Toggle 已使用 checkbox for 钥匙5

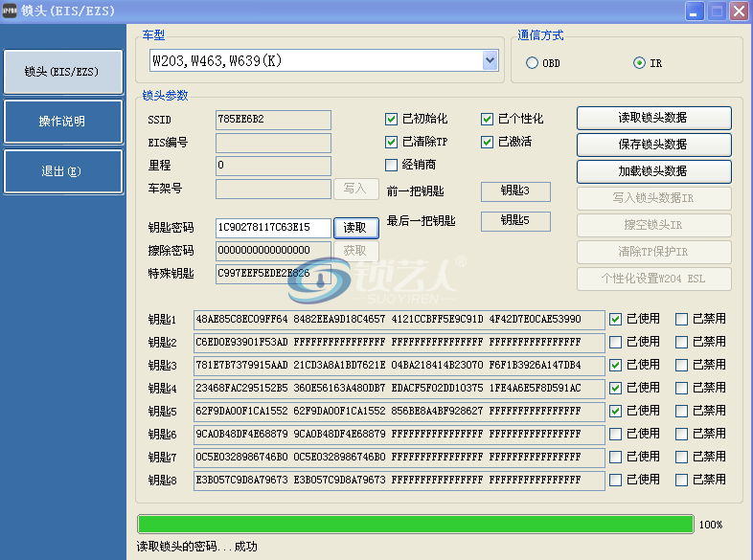615,412
